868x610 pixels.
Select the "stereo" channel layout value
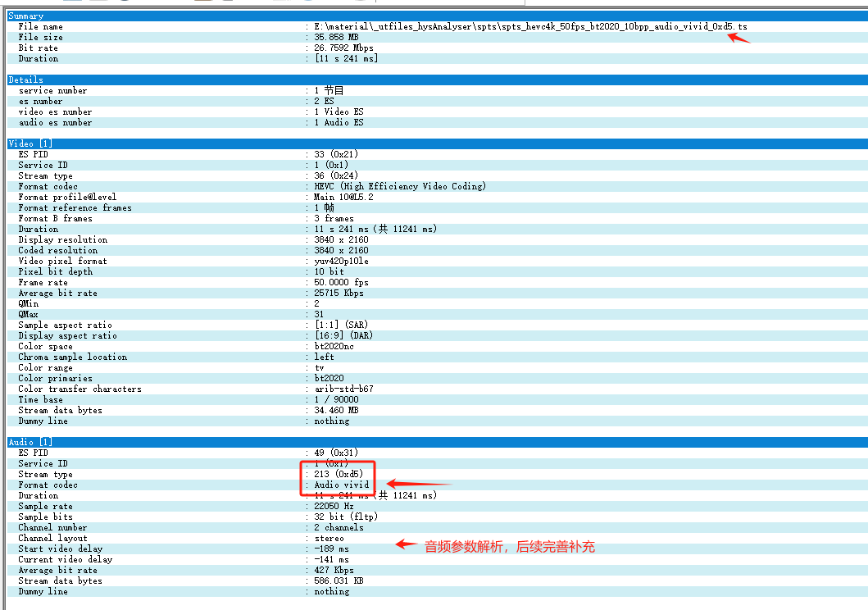pos(329,539)
